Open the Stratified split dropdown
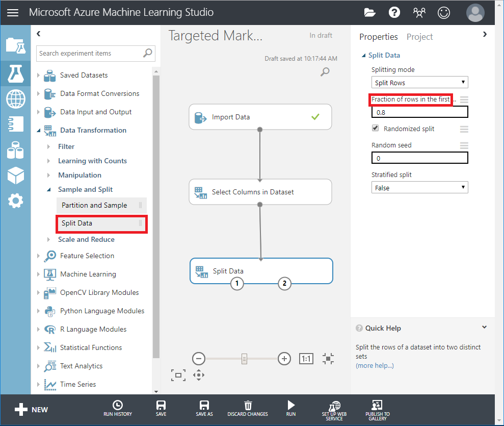 pos(419,188)
